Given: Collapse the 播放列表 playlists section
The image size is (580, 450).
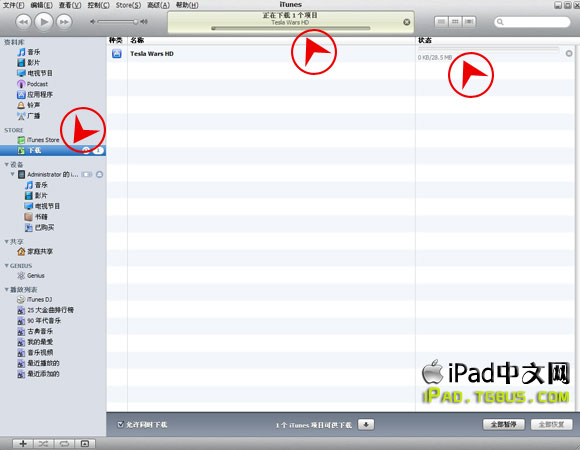Looking at the screenshot, I should [x=6, y=289].
